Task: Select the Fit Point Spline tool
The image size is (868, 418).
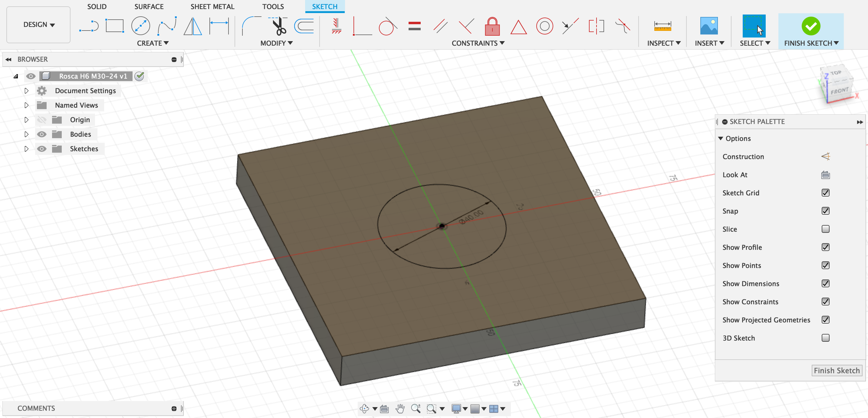Action: 167,26
